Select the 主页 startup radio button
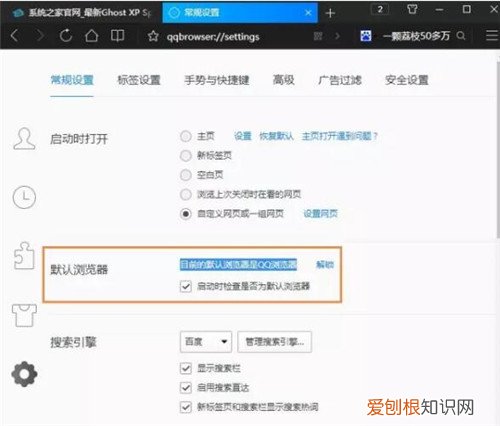The width and height of the screenshot is (500, 426). pos(186,136)
